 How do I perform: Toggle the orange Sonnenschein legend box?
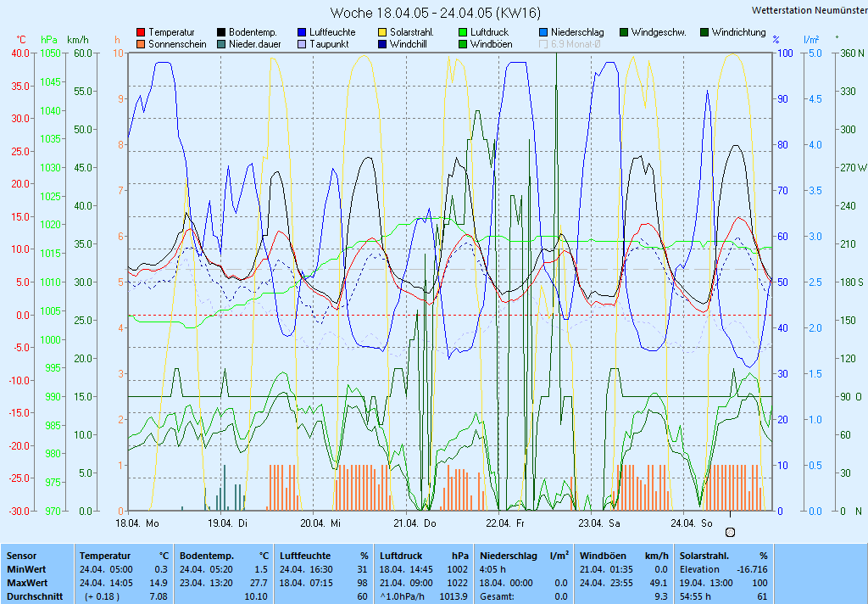[x=141, y=44]
